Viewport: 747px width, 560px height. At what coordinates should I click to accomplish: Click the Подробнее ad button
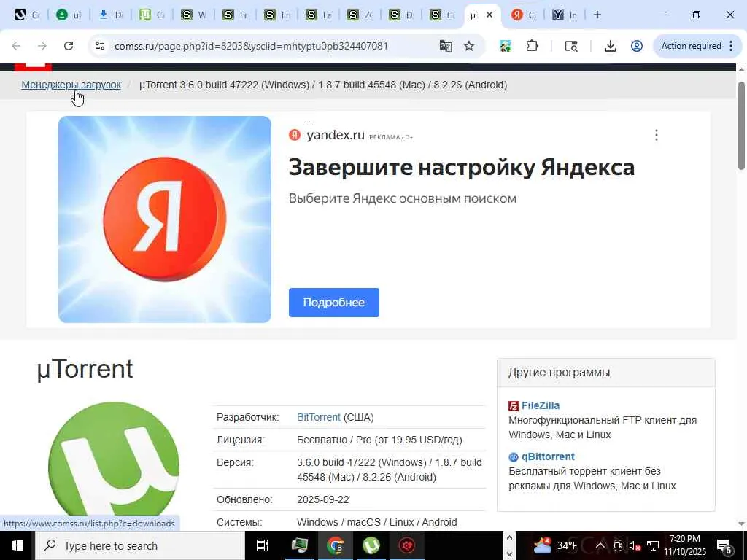click(x=334, y=303)
